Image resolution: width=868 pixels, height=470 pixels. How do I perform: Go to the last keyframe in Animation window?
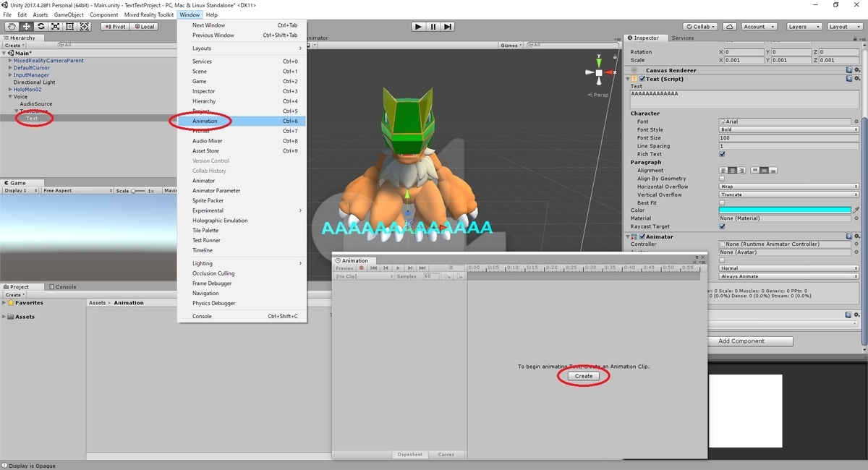pyautogui.click(x=422, y=268)
